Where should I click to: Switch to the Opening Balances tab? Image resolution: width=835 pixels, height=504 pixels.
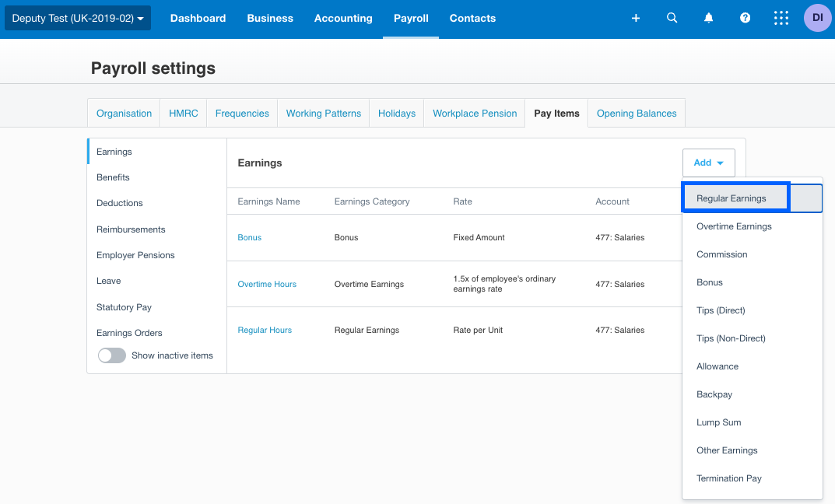point(637,114)
